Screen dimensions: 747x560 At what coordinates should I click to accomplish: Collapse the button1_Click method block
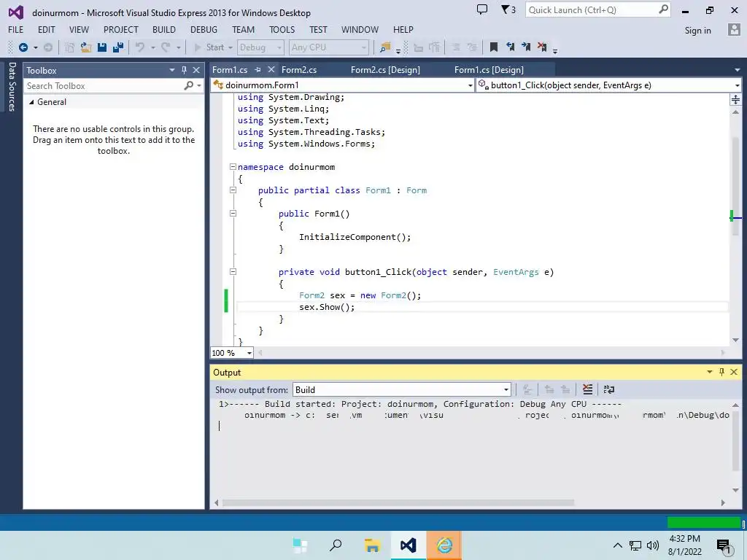[x=233, y=272]
